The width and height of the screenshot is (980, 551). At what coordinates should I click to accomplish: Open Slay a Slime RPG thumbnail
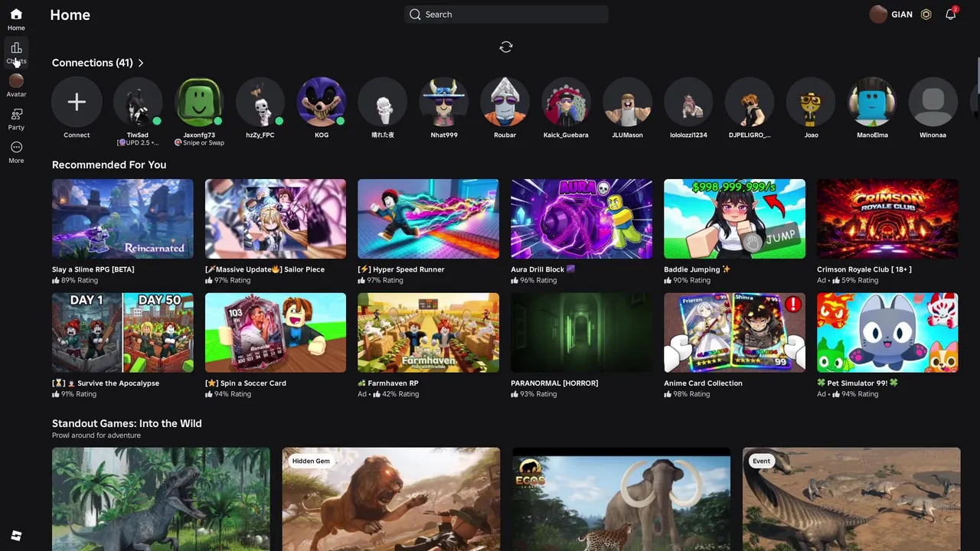coord(122,219)
